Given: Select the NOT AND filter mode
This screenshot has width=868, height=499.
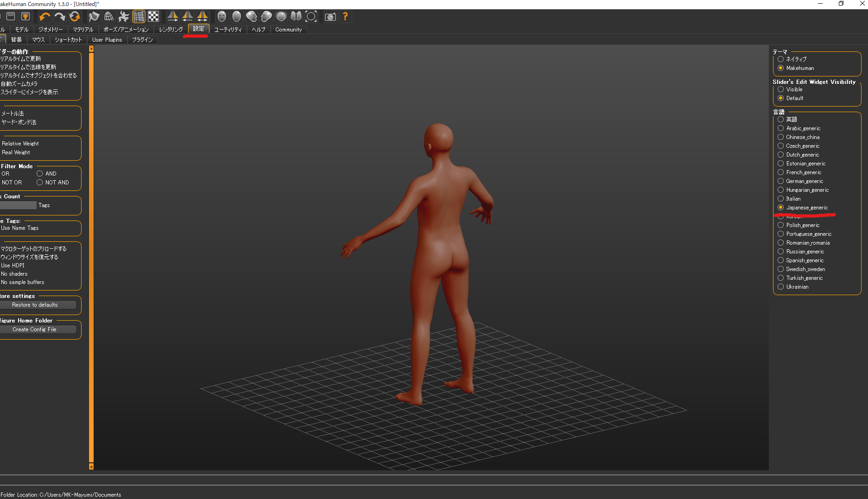Looking at the screenshot, I should pyautogui.click(x=40, y=183).
